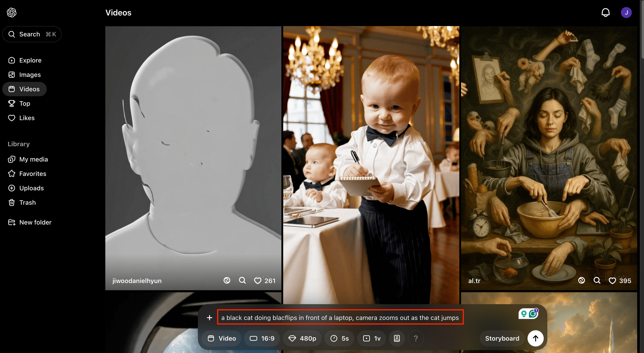Open the Top ranked section

coord(19,104)
